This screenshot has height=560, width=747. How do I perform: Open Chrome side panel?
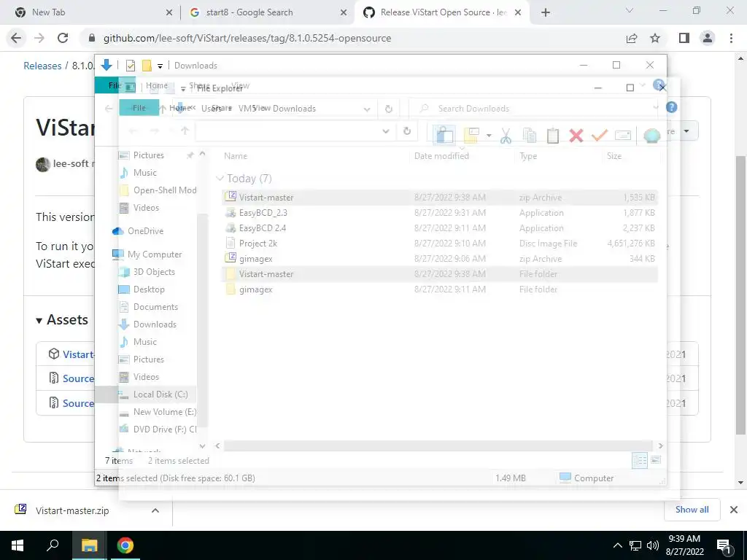click(x=684, y=38)
